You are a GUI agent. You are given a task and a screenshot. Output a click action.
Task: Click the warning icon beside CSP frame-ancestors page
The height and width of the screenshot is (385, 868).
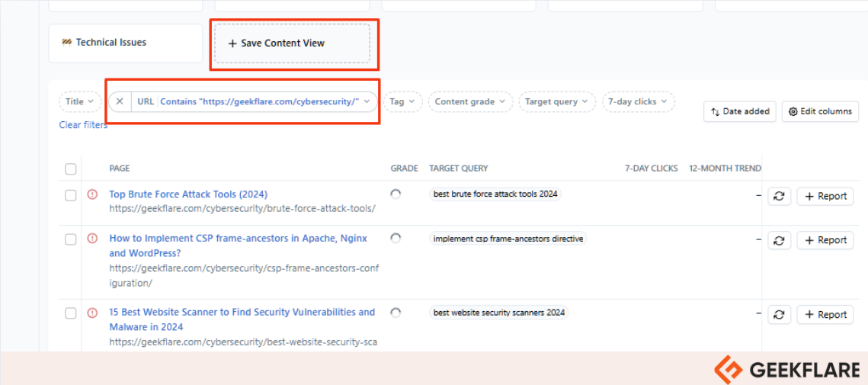pyautogui.click(x=92, y=238)
